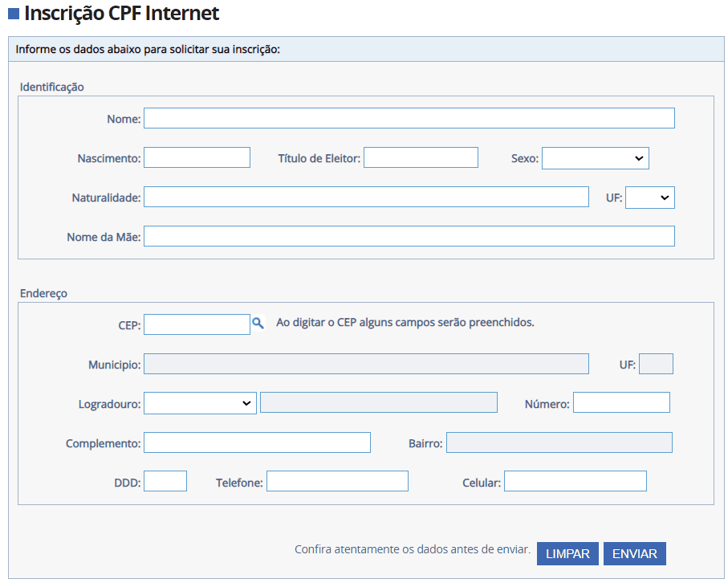Click the Número input field
This screenshot has width=728, height=583.
[621, 402]
